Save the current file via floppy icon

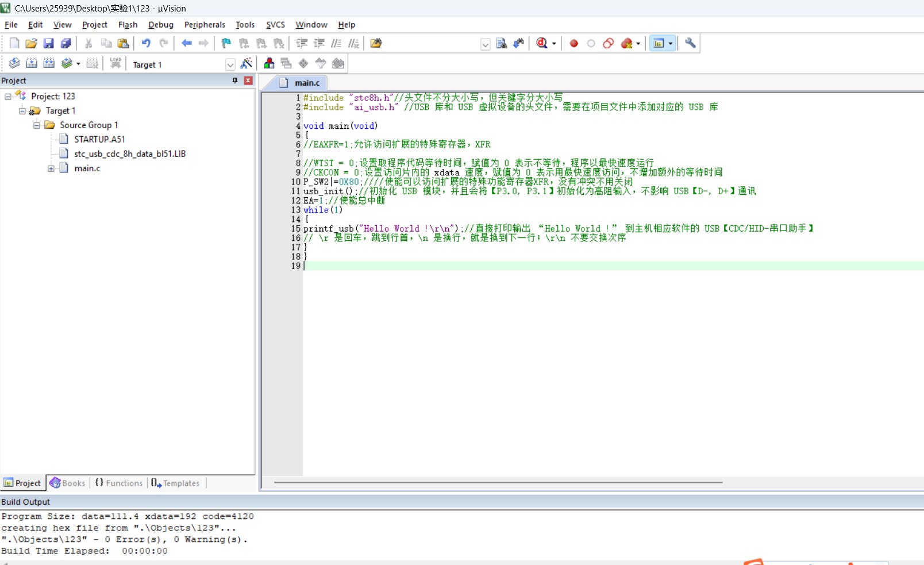click(x=49, y=43)
